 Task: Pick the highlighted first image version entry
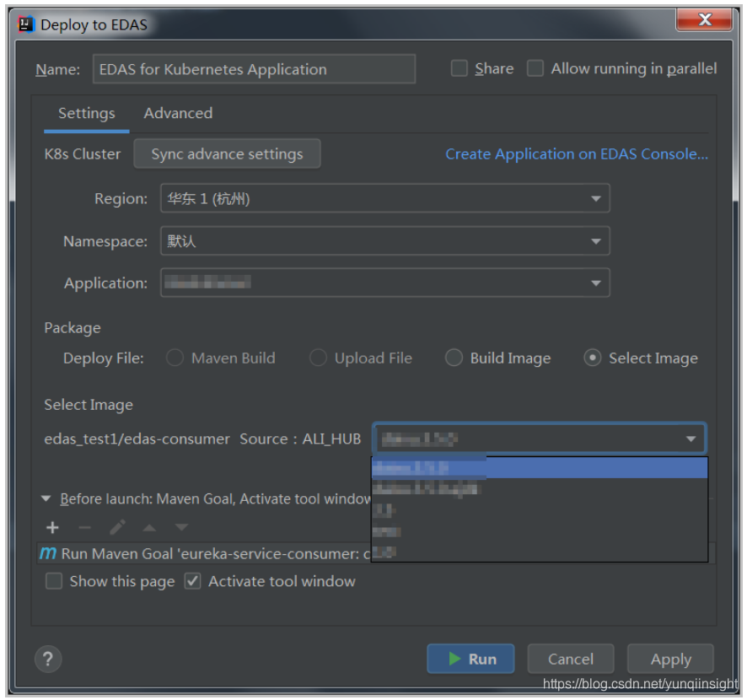[x=540, y=468]
